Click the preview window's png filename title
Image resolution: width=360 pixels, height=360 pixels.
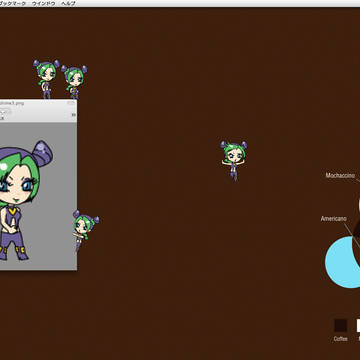12,103
